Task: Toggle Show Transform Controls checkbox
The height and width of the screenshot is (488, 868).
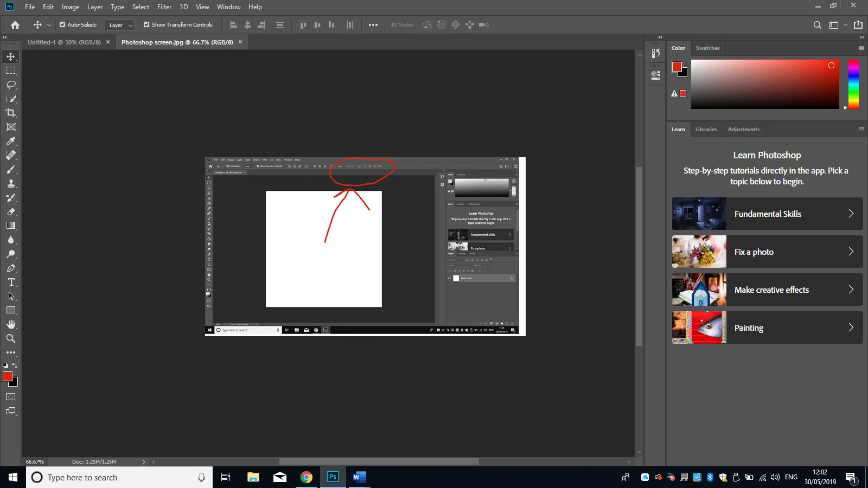Action: (146, 25)
